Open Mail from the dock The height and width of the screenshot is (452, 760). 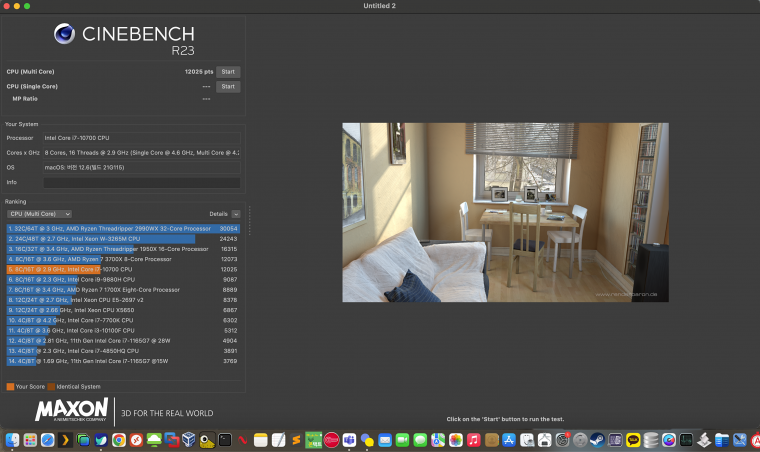tap(385, 440)
